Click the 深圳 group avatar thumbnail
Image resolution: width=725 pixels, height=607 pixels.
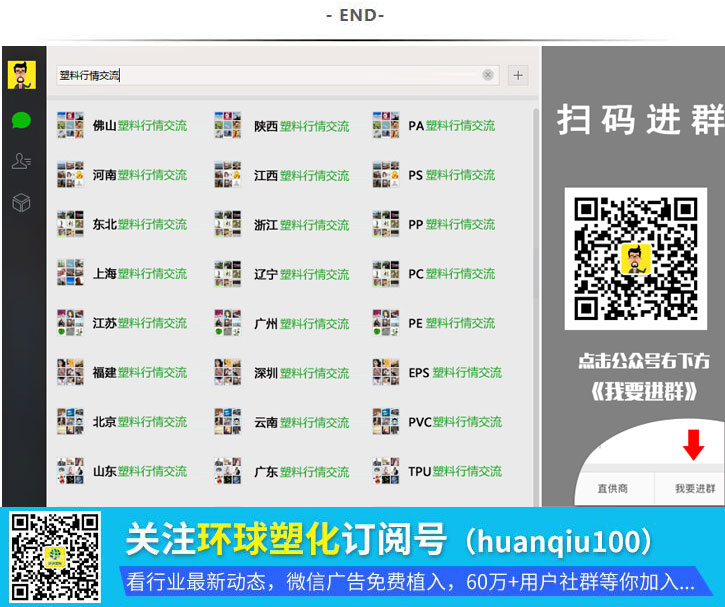[227, 372]
